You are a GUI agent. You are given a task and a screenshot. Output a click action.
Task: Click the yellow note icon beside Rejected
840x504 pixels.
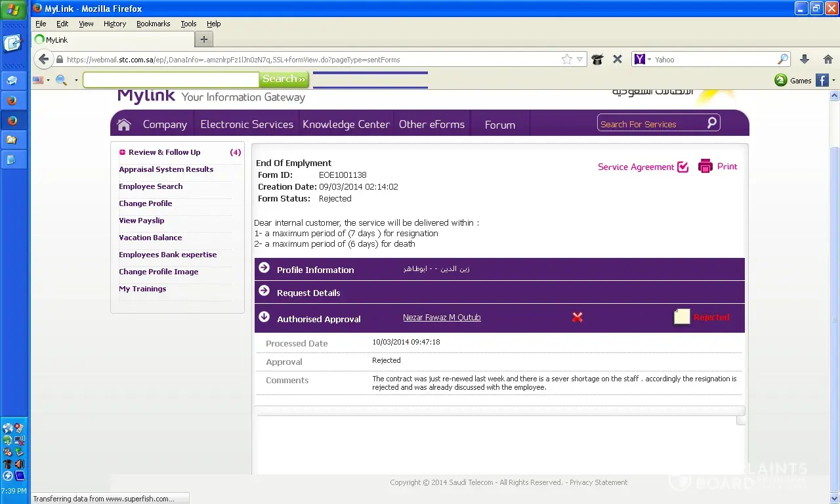tap(682, 317)
